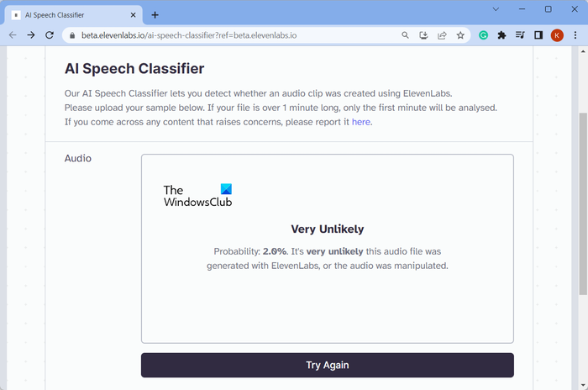Image resolution: width=588 pixels, height=390 pixels.
Task: Click the Try Again button
Action: tap(327, 365)
